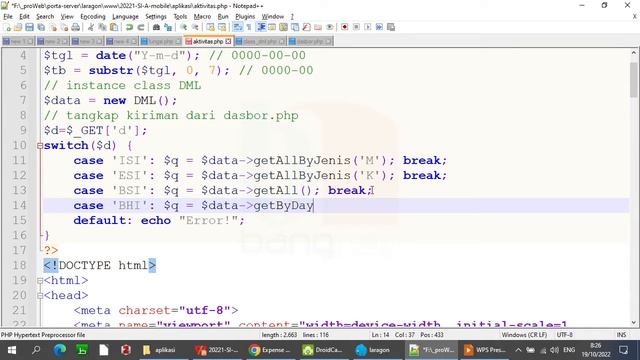Toggle synchronize vertical scrolling
This screenshot has width=640, height=360.
(210, 27)
